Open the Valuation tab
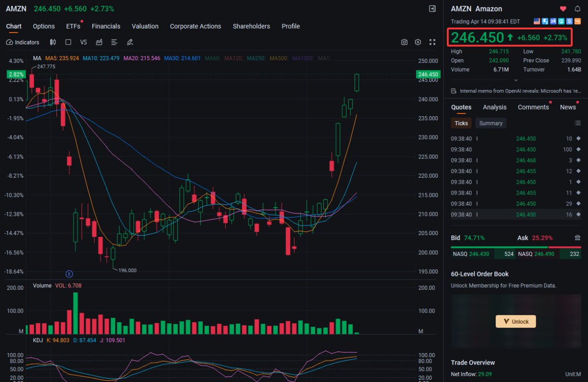Screen dimensions: 588x382 click(x=145, y=26)
